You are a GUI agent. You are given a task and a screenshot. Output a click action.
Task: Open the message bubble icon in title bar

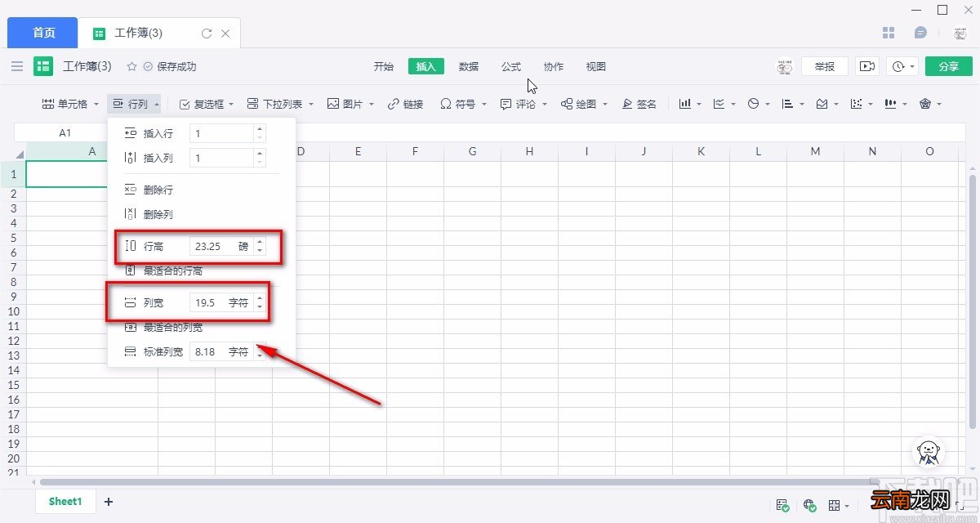click(920, 34)
